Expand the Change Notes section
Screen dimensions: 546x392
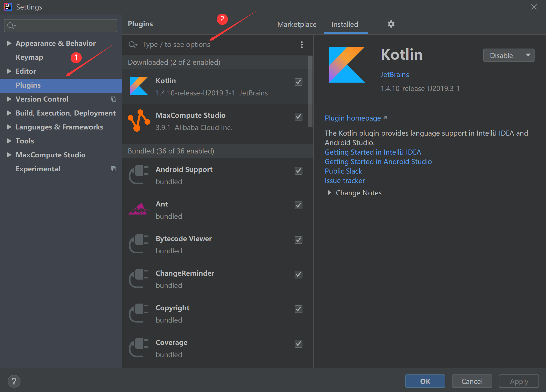coord(329,193)
